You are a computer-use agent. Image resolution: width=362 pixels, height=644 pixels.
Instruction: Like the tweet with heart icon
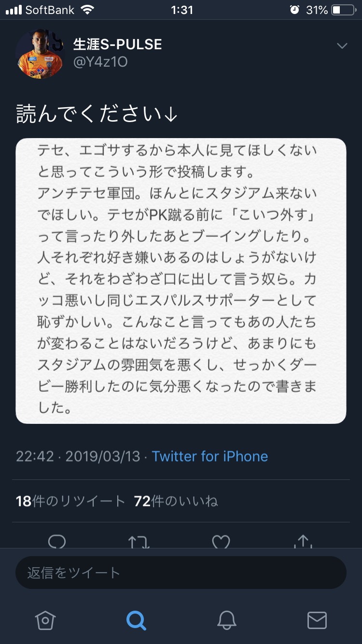(x=221, y=542)
